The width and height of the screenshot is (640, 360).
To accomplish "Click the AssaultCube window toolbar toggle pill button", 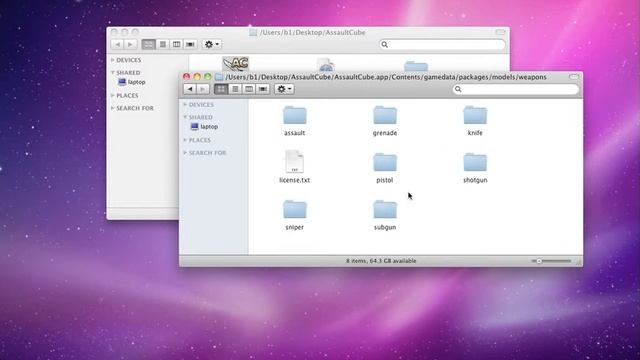I will pos(500,32).
